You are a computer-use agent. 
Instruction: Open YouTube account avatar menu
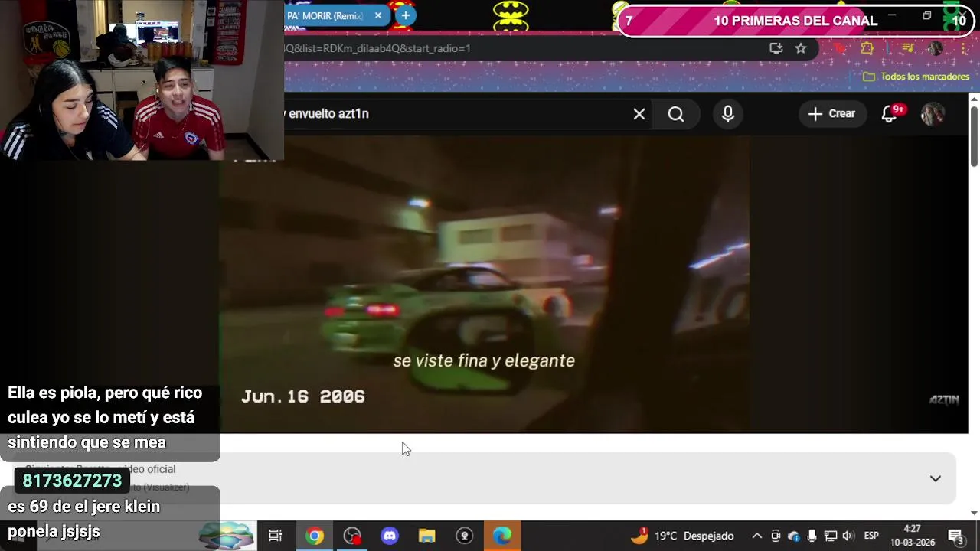coord(933,114)
